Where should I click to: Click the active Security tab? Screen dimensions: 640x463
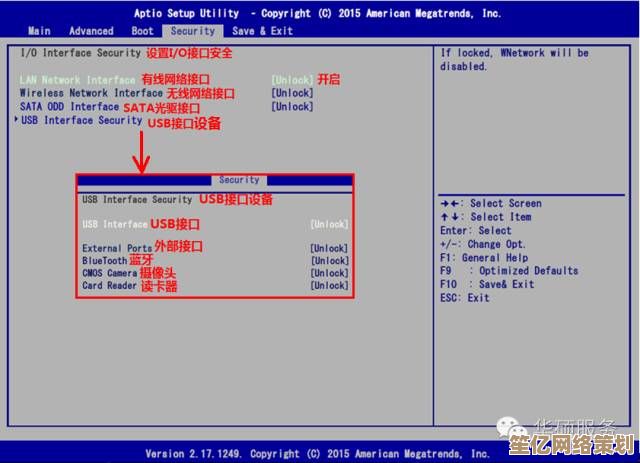click(x=193, y=31)
